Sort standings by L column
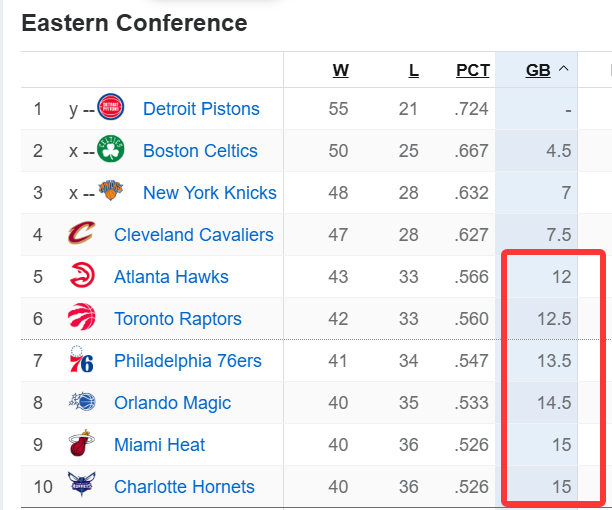612x510 pixels. click(413, 70)
